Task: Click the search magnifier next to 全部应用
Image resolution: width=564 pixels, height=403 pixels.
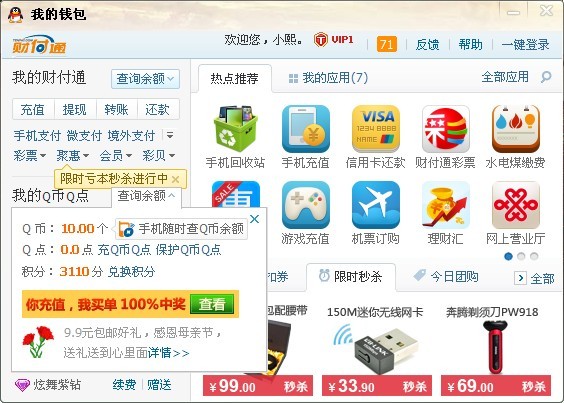Action: 546,77
